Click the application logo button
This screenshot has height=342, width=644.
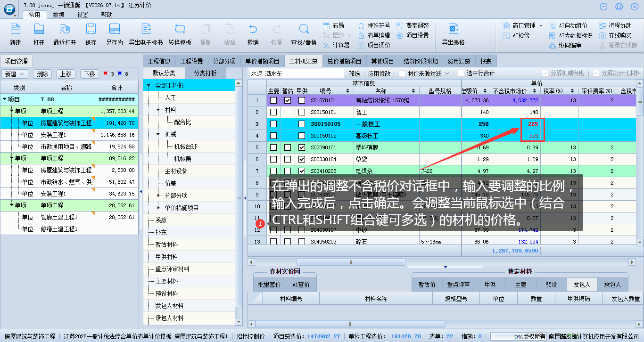(9, 9)
